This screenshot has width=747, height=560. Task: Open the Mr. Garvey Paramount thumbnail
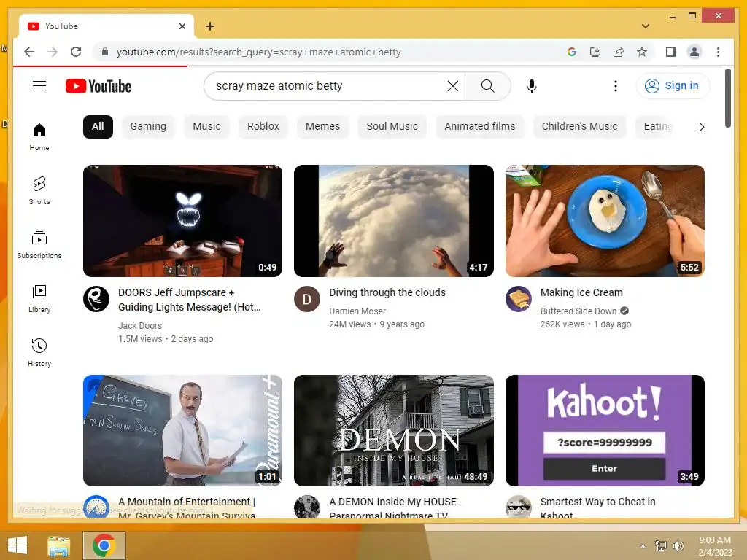182,430
